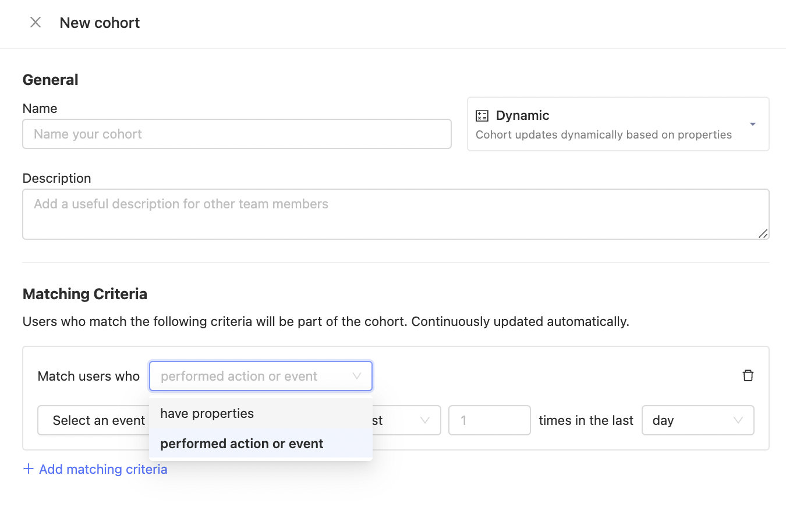Open the Dynamic cohort type dropdown

coord(618,124)
